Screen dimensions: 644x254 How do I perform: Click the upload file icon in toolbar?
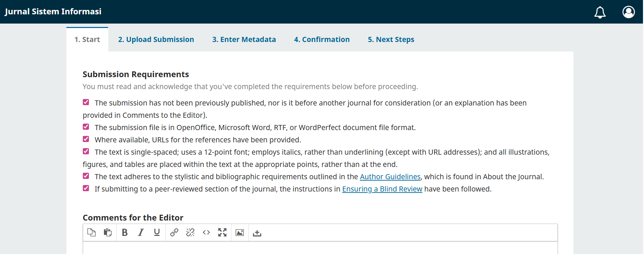(x=257, y=233)
